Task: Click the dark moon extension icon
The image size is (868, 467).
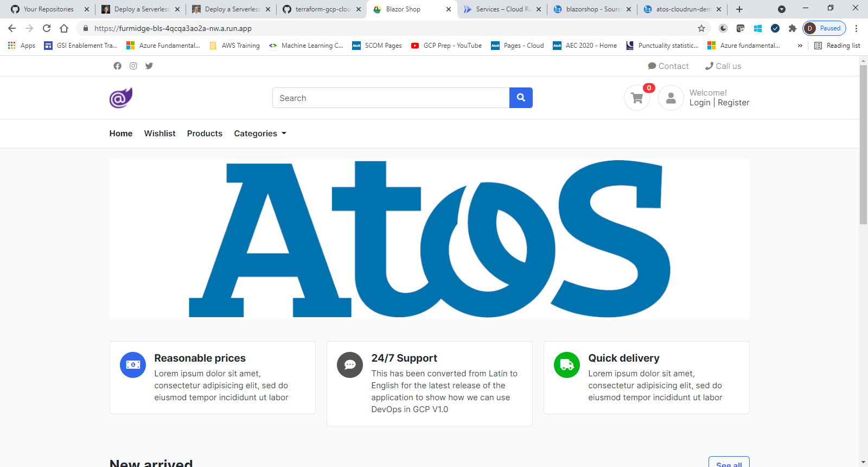Action: [x=723, y=28]
